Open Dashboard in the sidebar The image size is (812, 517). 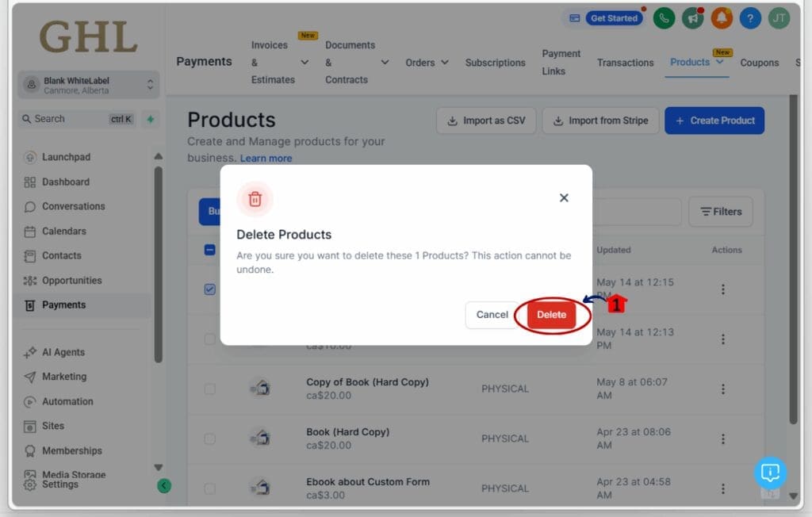[x=66, y=182]
